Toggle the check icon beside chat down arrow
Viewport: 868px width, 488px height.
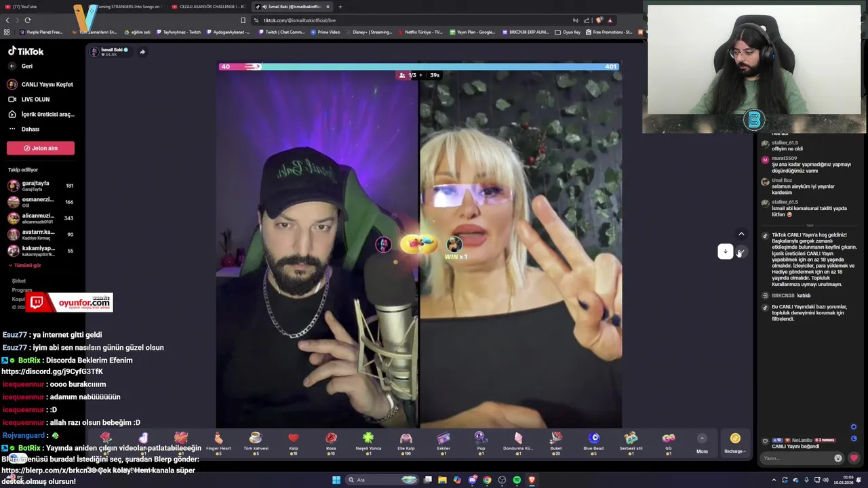[741, 252]
